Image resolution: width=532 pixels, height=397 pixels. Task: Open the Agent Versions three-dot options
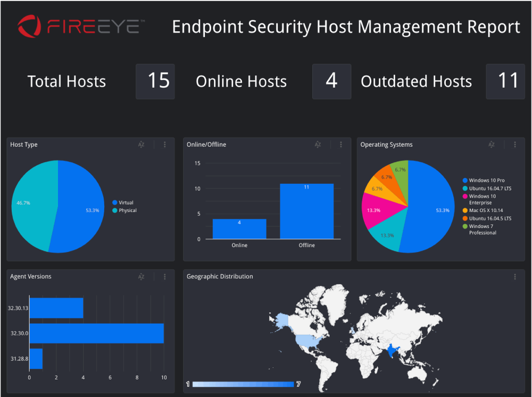(x=165, y=277)
